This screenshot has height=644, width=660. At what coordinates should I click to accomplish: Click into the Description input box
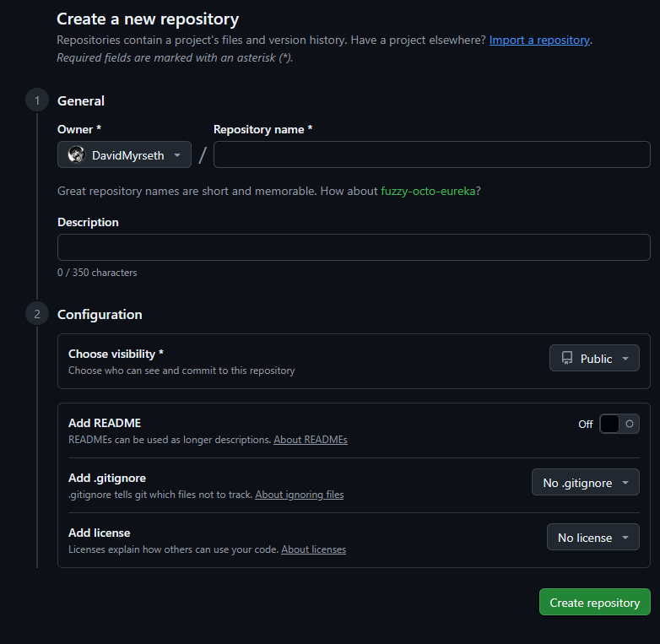[354, 247]
